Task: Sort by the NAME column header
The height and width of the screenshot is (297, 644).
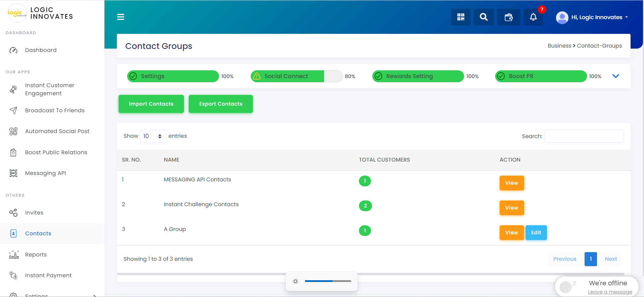Action: (x=172, y=160)
